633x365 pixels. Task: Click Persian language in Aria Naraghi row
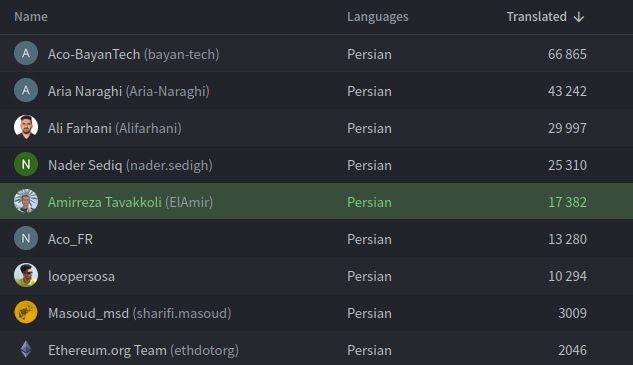(x=369, y=91)
